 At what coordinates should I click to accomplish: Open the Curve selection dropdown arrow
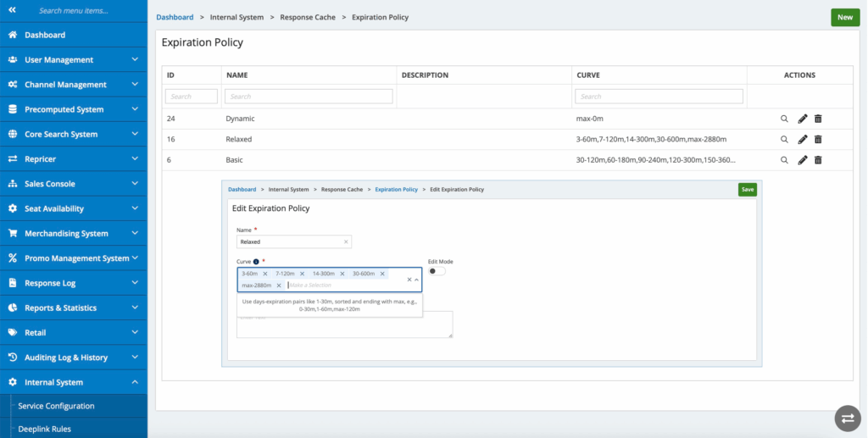point(416,280)
